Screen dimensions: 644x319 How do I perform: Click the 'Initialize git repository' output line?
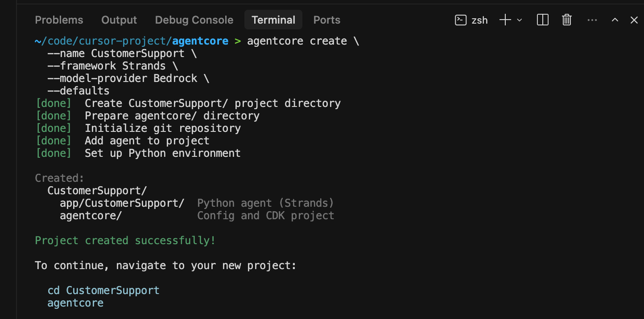tap(162, 128)
